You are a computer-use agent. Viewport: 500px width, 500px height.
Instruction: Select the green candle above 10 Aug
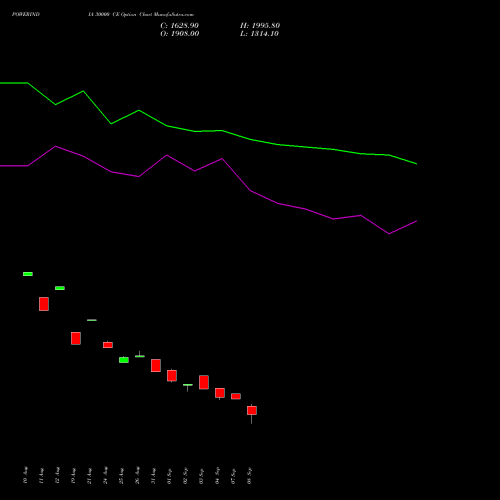click(x=28, y=274)
